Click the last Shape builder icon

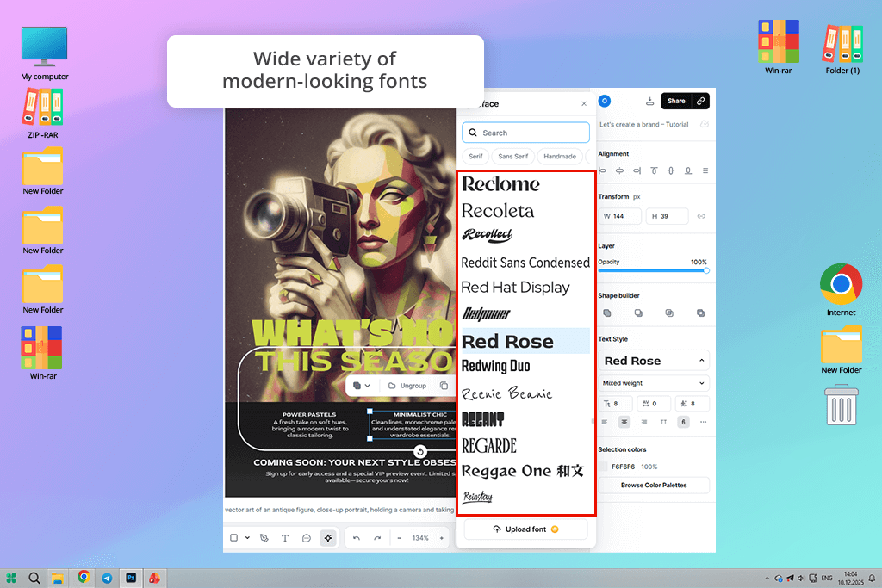coord(700,313)
